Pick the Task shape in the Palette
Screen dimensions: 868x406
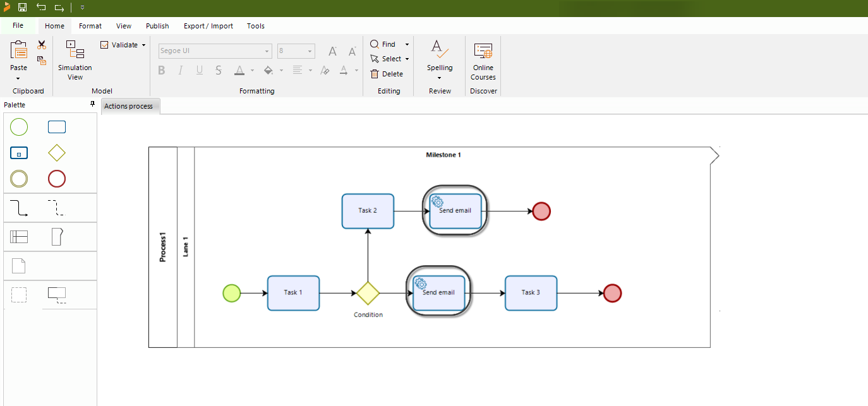[57, 127]
